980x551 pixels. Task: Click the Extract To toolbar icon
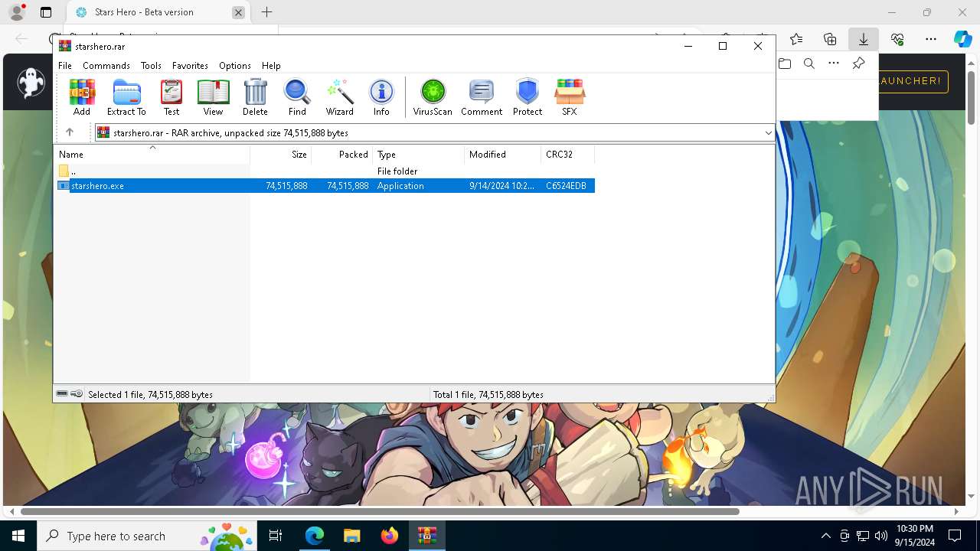coord(126,97)
